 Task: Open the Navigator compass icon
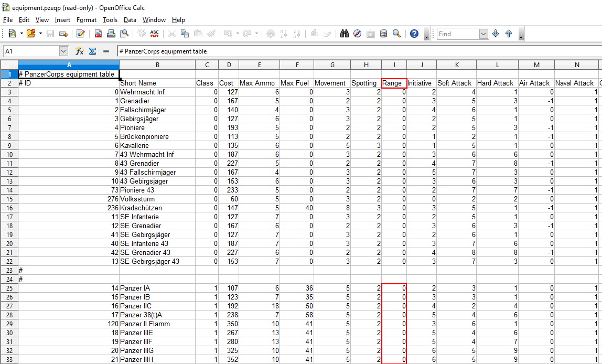pos(358,34)
